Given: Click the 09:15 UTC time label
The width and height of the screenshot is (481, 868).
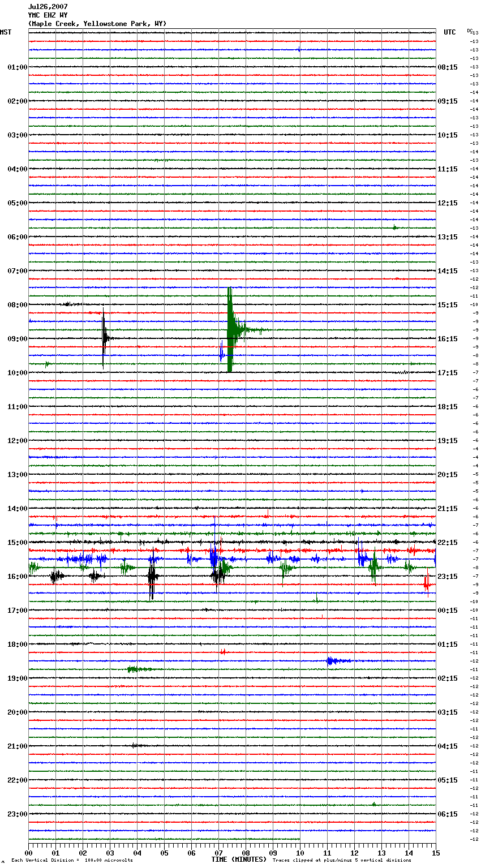Looking at the screenshot, I should tap(448, 101).
